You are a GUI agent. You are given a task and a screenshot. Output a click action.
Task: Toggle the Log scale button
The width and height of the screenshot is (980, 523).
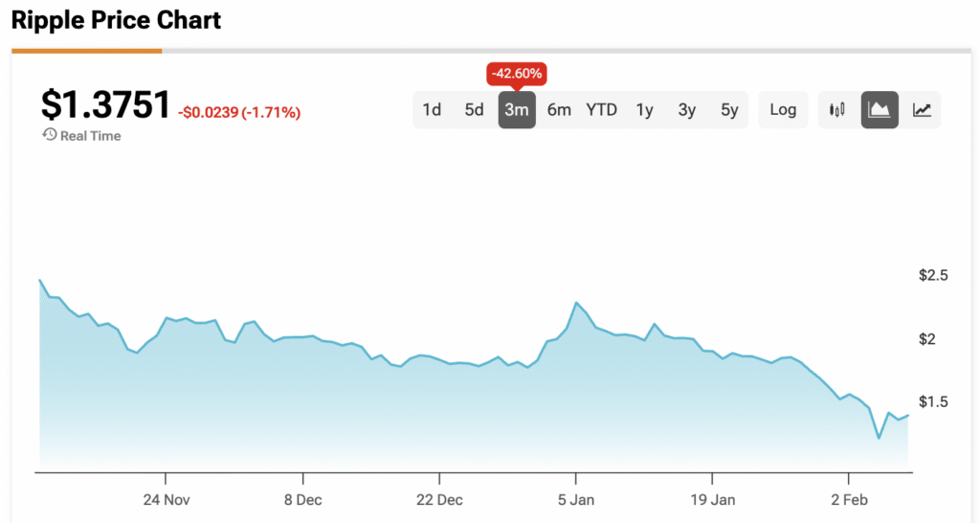coord(783,110)
